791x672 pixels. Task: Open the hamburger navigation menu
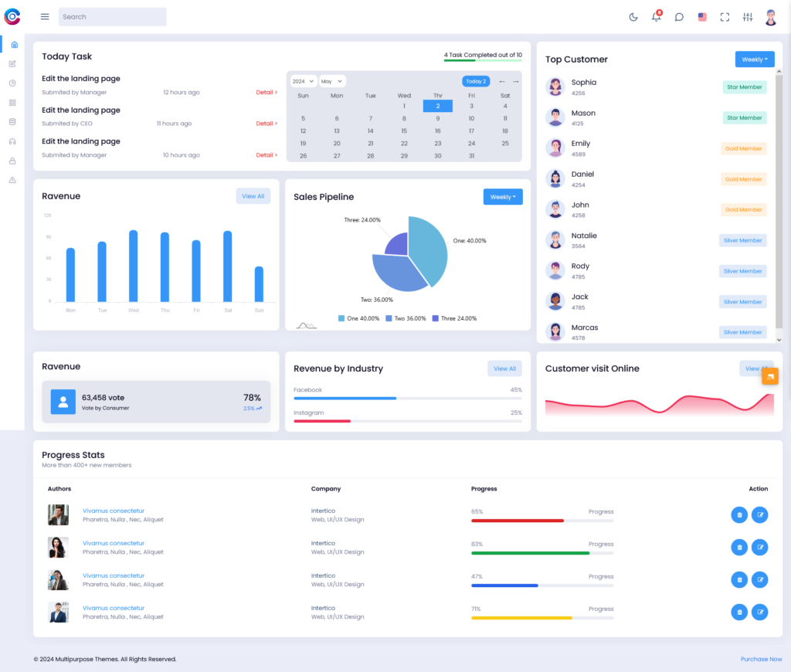click(44, 16)
